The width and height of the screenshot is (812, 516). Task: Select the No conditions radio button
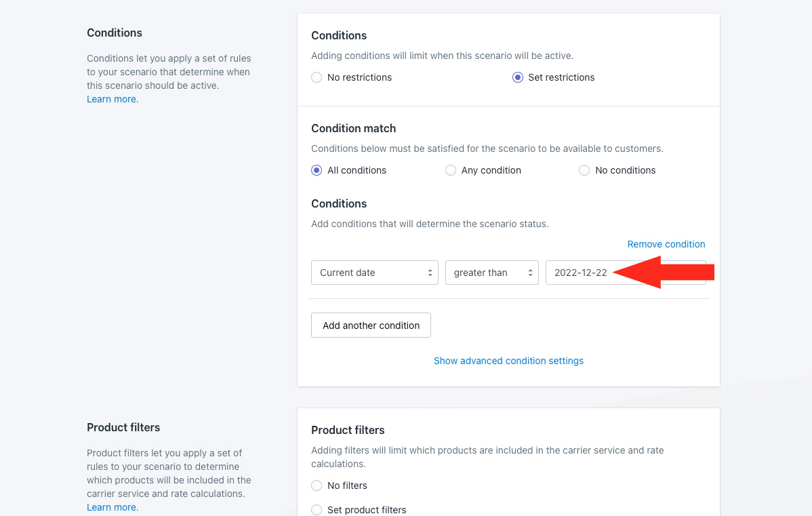[584, 170]
